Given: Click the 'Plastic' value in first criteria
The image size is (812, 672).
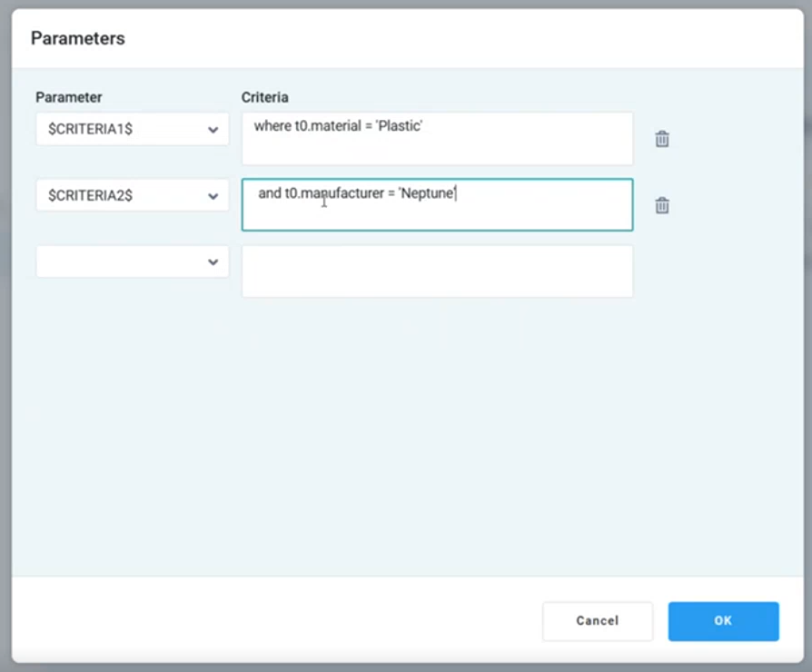Looking at the screenshot, I should point(400,126).
